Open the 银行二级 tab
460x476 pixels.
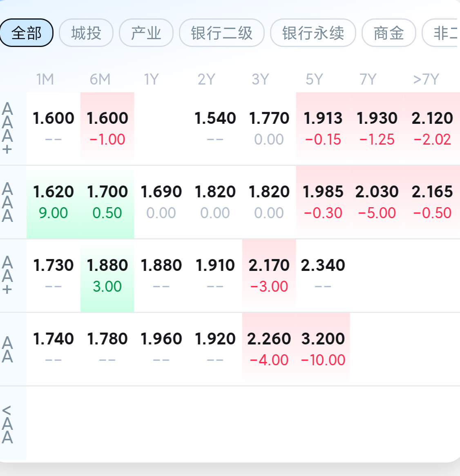[222, 33]
